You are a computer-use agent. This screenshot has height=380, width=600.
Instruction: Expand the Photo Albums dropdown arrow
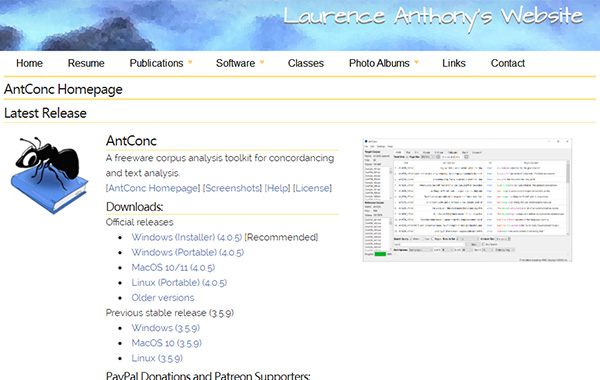pyautogui.click(x=417, y=62)
